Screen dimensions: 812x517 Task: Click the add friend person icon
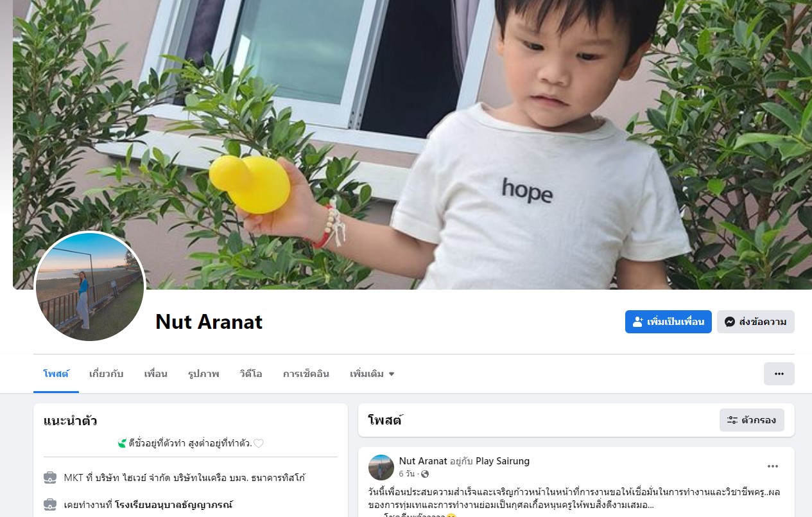point(637,322)
